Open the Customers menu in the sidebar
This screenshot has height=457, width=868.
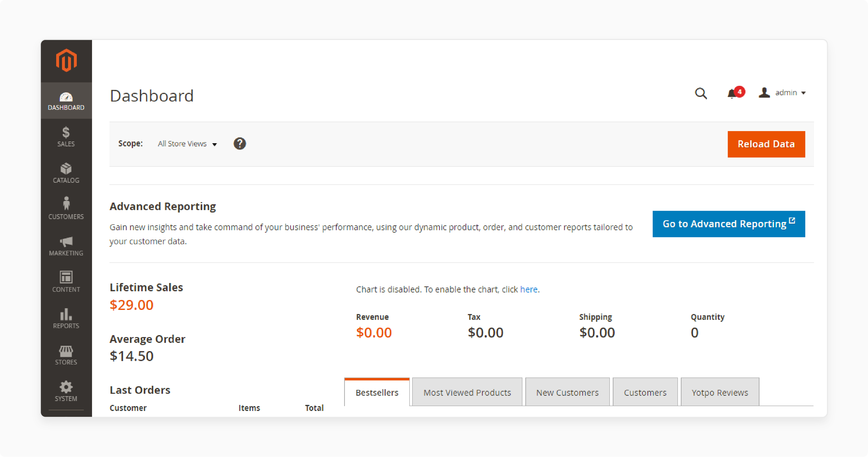tap(66, 210)
